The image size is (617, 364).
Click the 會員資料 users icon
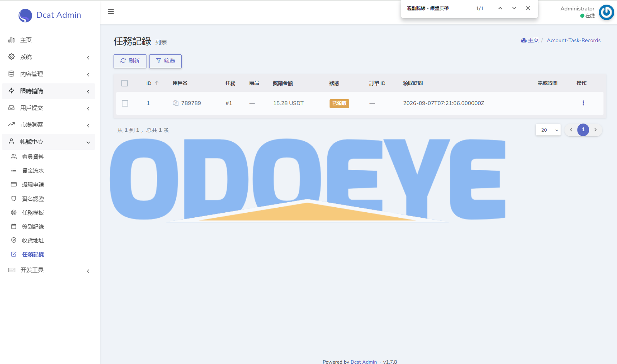(x=14, y=156)
